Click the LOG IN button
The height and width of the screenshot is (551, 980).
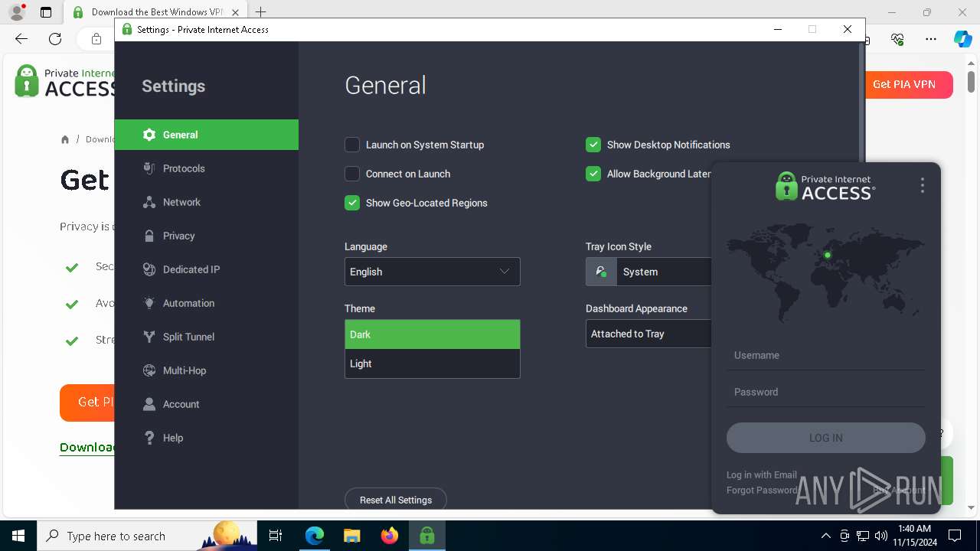825,438
